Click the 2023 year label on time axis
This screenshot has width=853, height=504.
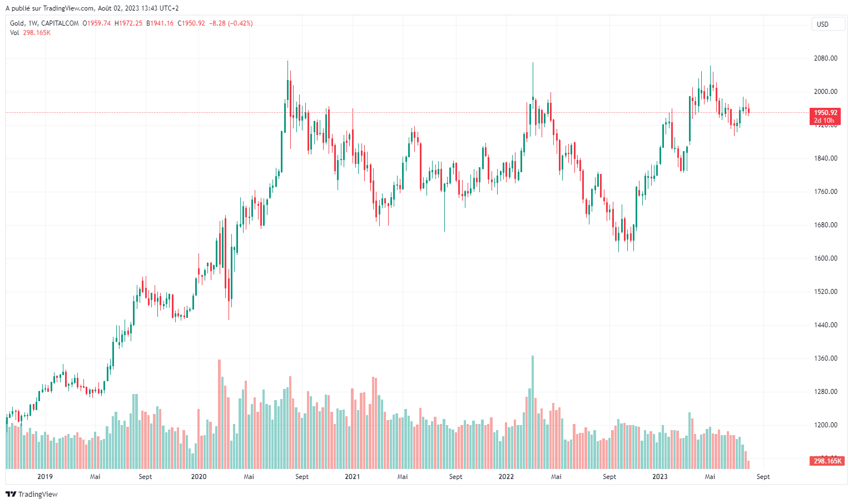[x=660, y=477]
